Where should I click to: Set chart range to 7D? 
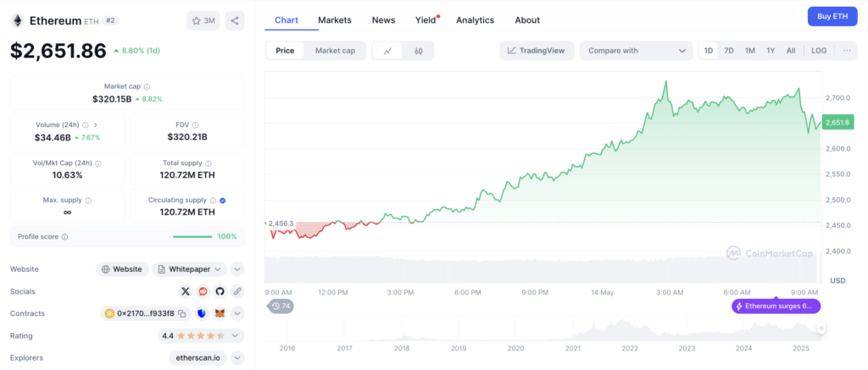click(x=729, y=50)
